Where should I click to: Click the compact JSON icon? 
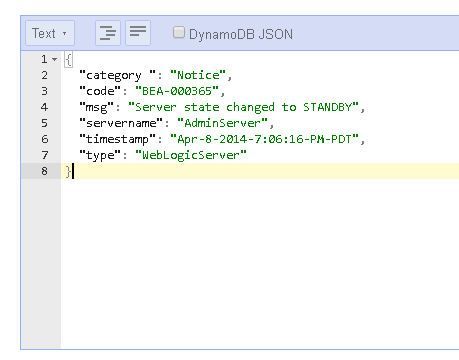coord(138,33)
